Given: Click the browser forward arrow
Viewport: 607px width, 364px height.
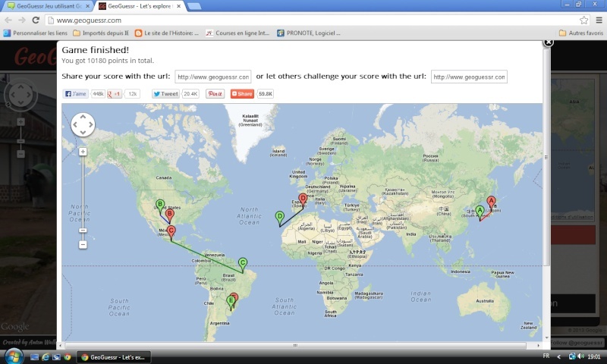Looking at the screenshot, I should click(22, 20).
